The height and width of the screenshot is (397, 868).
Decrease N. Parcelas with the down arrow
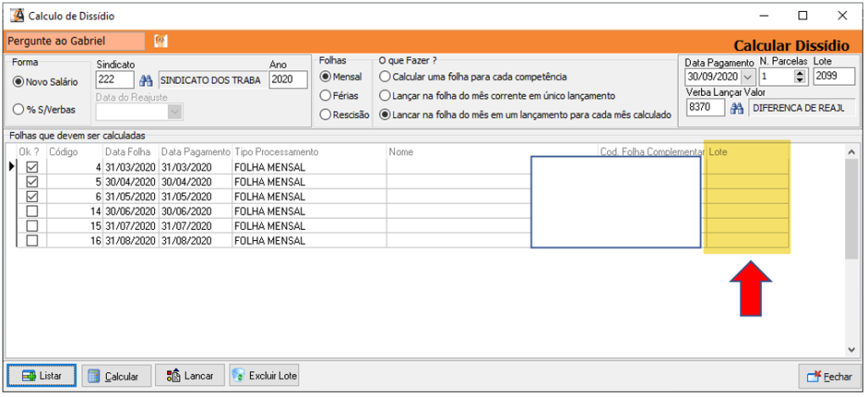pyautogui.click(x=799, y=80)
